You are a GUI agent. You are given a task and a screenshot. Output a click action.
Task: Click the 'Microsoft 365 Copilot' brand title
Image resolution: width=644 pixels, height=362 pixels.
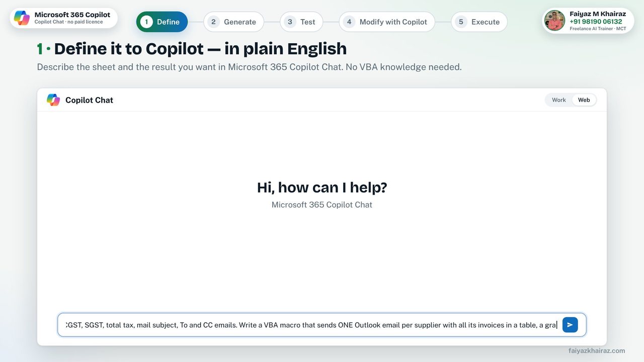pos(72,15)
